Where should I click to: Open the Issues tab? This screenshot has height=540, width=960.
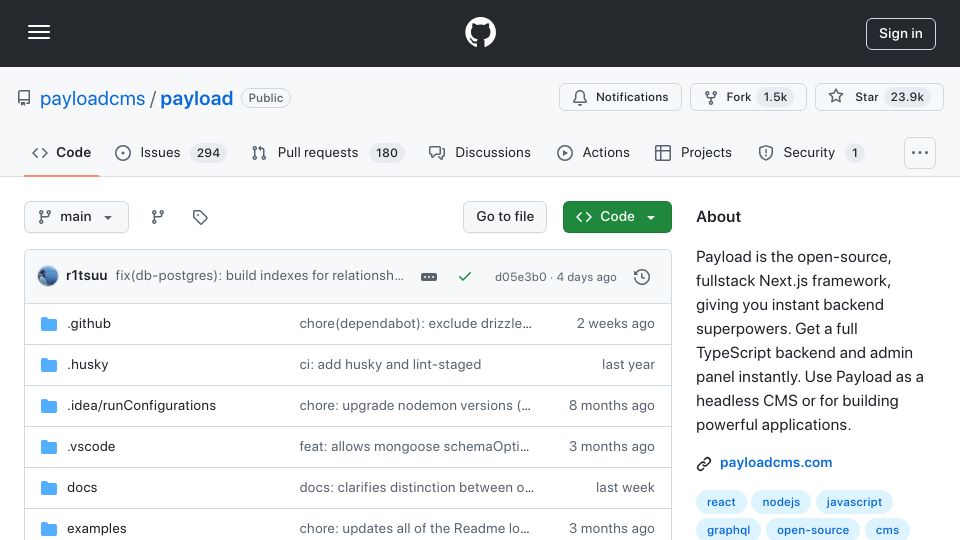coord(170,152)
